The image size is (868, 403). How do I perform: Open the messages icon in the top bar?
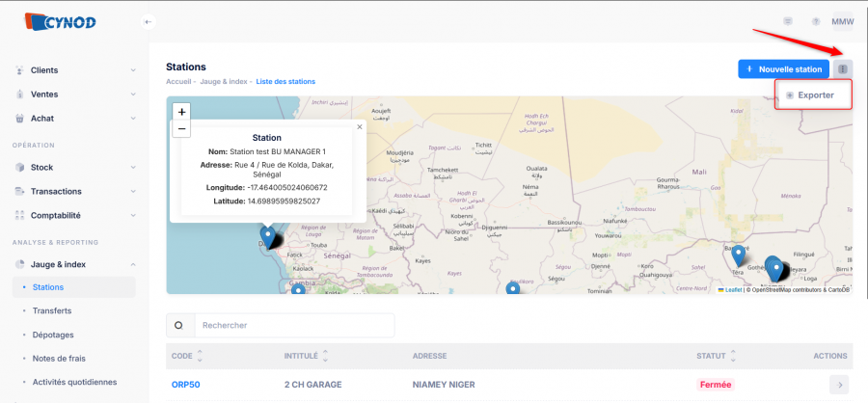(788, 21)
